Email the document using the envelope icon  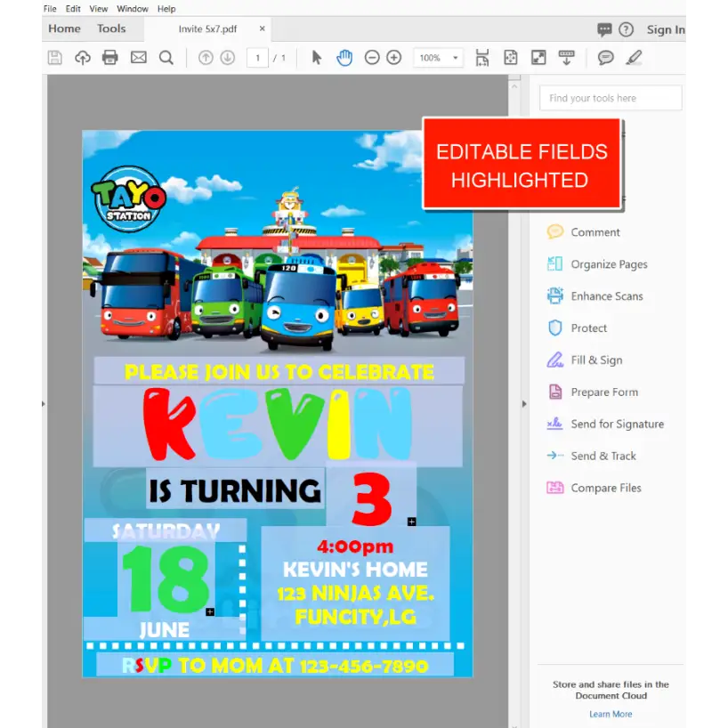pos(138,57)
